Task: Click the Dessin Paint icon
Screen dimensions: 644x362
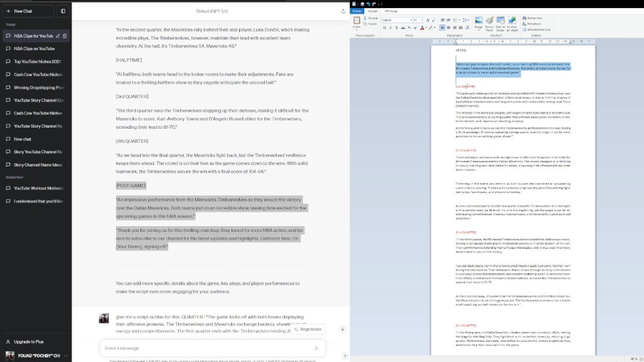Action: (x=489, y=24)
